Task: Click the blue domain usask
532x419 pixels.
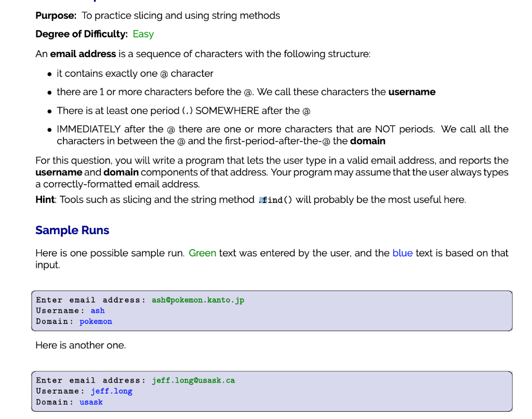Action: click(x=91, y=402)
